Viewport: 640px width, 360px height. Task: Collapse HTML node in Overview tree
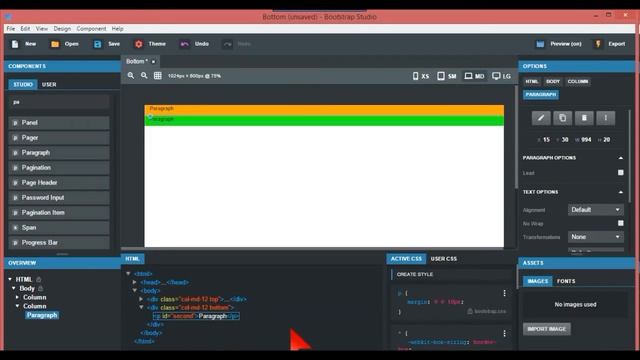pos(10,280)
